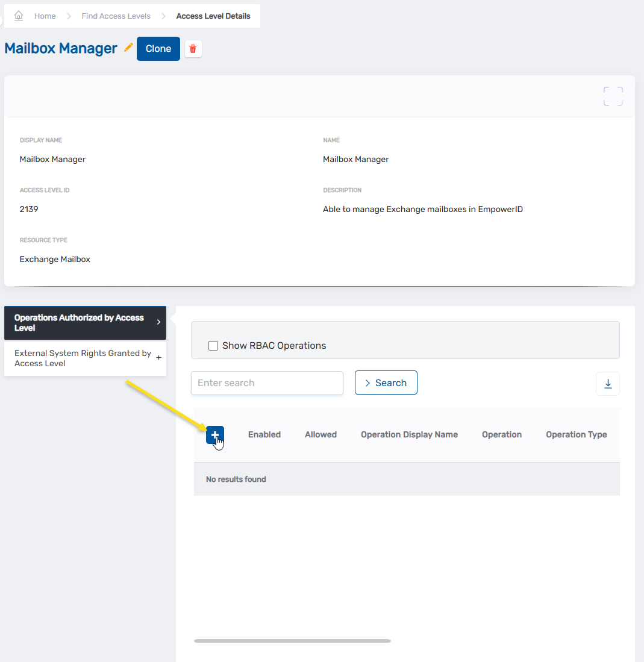644x662 pixels.
Task: Focus the Enter search input field
Action: point(267,383)
